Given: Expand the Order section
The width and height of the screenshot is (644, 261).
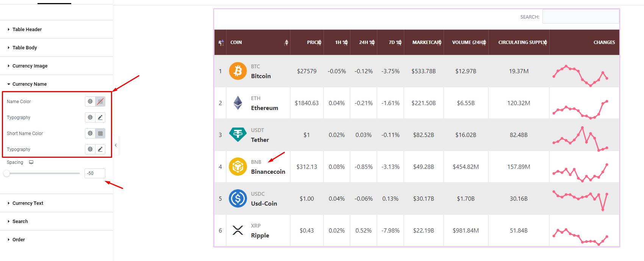Looking at the screenshot, I should (19, 239).
